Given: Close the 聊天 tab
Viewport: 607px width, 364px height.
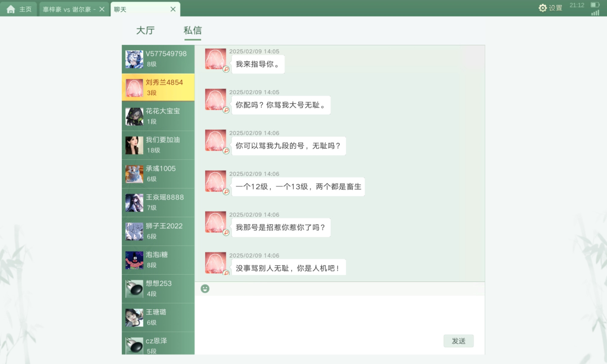Looking at the screenshot, I should (x=173, y=9).
